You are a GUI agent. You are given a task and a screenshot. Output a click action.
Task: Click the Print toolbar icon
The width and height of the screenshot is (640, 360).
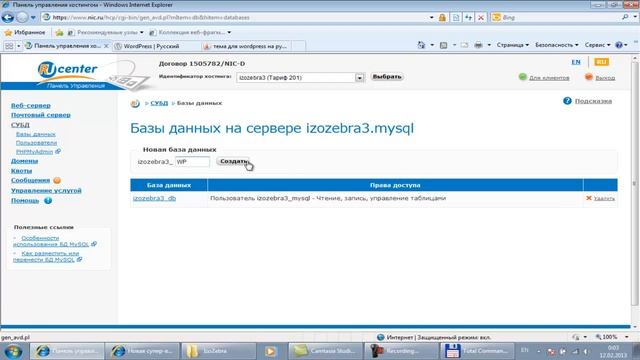(x=478, y=45)
